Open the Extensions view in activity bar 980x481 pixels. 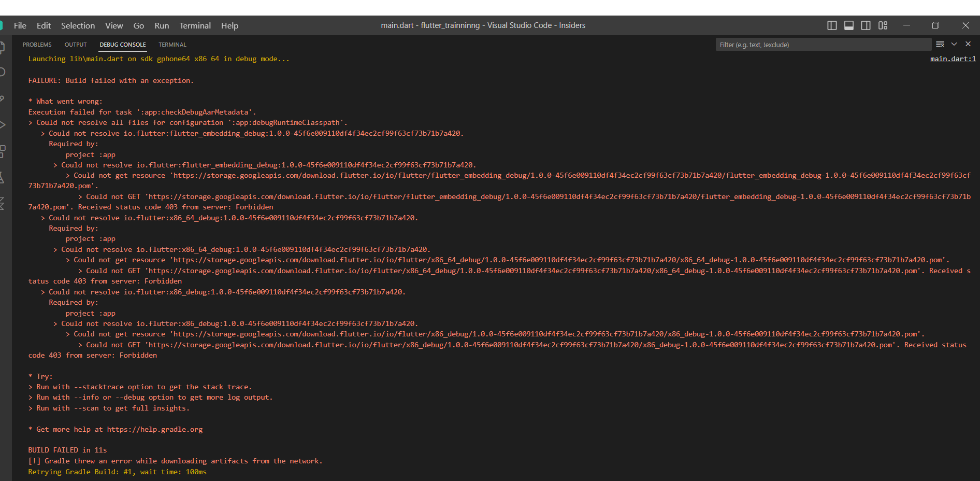click(3, 151)
